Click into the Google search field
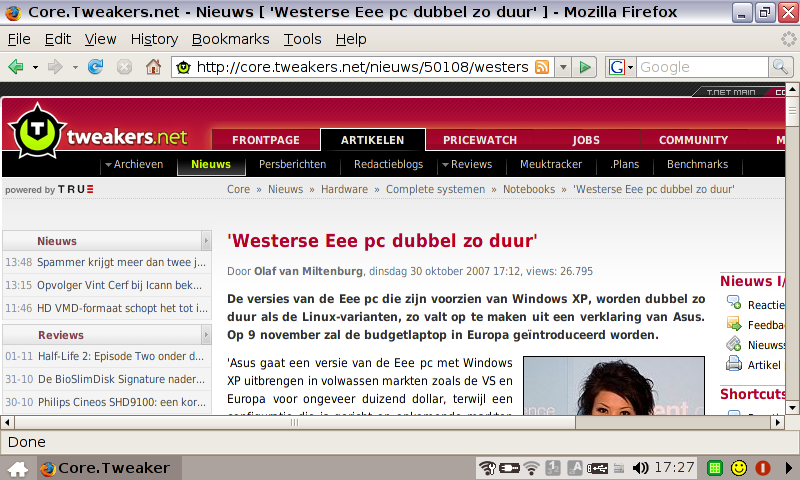This screenshot has height=480, width=800. pyautogui.click(x=702, y=67)
